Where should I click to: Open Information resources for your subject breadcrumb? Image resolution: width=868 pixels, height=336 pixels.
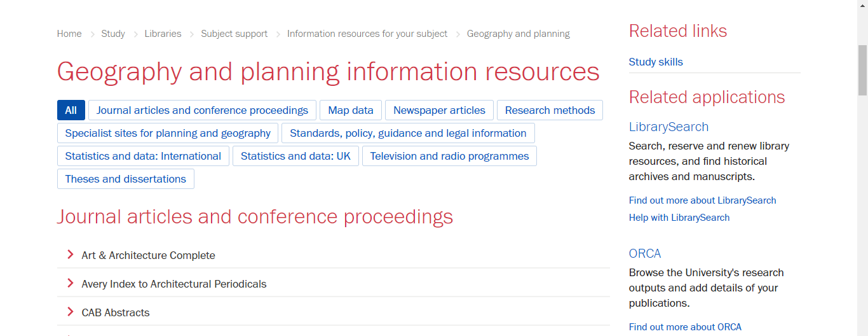[x=367, y=34]
